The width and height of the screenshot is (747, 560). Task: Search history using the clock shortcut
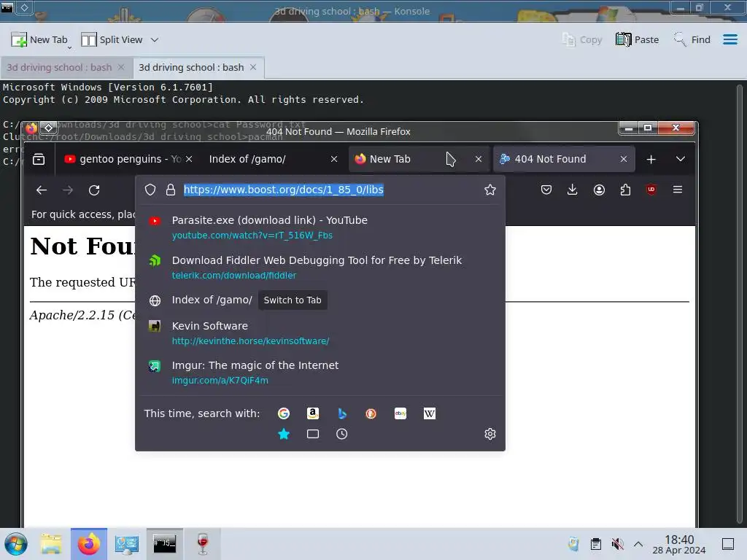point(341,434)
